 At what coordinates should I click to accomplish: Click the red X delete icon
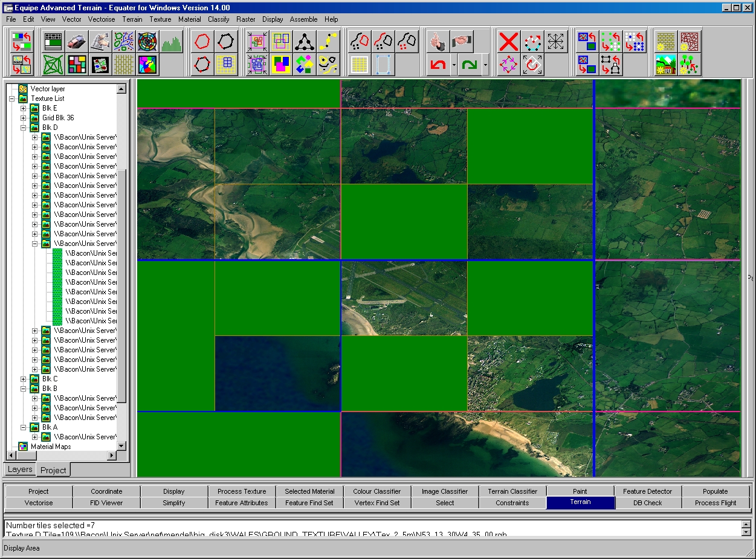pos(509,42)
